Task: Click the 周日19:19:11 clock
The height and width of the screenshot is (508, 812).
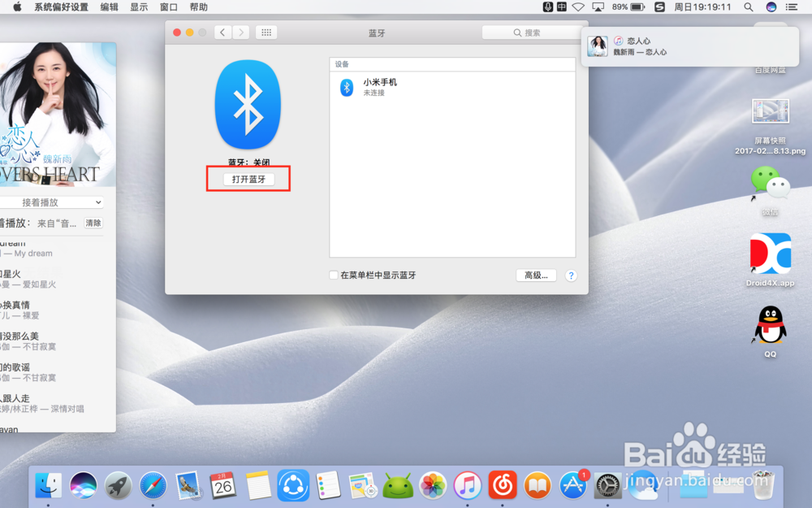Action: [x=702, y=7]
